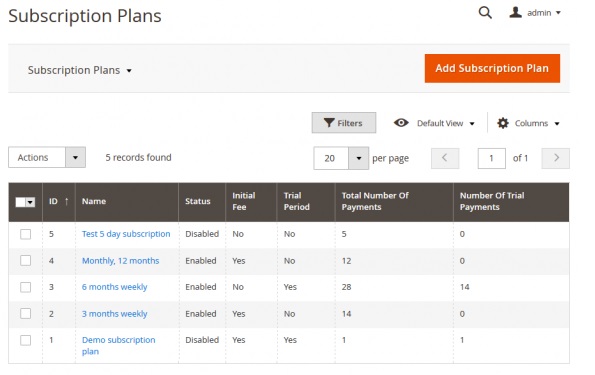
Task: Click Disabled status of Test 5 day subscription
Action: [x=202, y=234]
